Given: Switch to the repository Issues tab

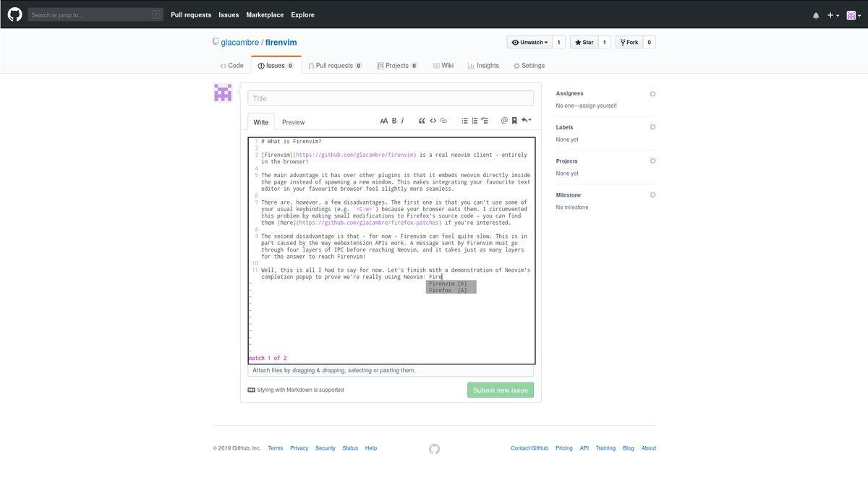Looking at the screenshot, I should coord(276,66).
